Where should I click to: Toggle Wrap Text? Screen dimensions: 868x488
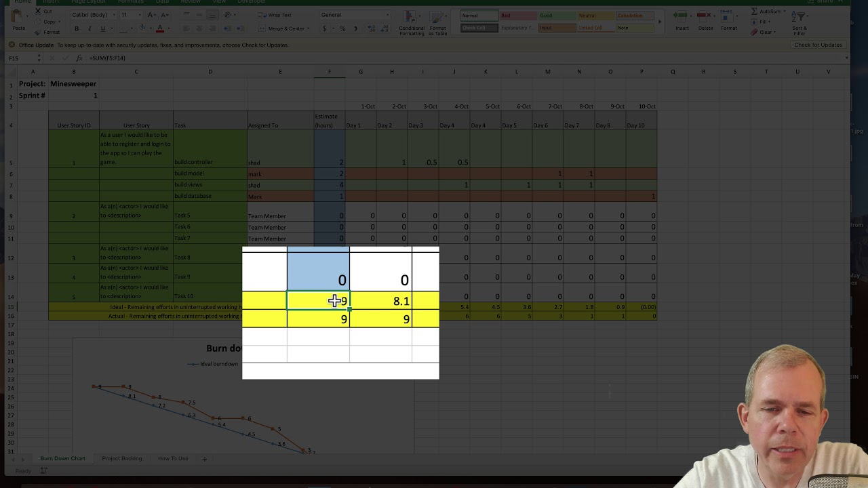(276, 14)
